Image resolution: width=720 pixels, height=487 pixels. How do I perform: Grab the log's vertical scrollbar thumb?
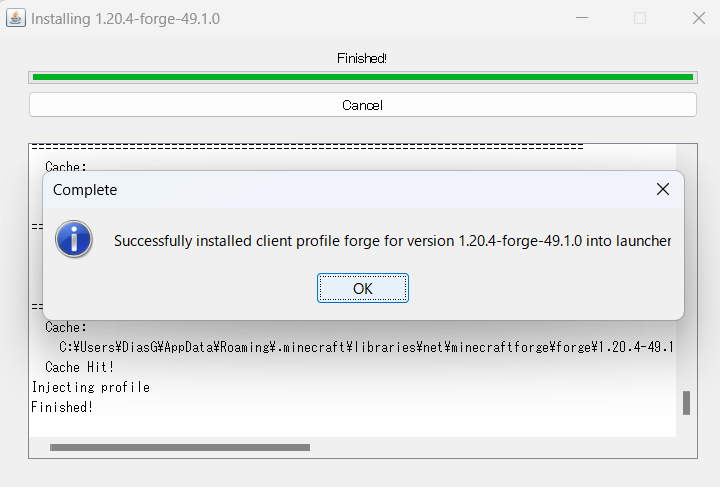point(686,402)
